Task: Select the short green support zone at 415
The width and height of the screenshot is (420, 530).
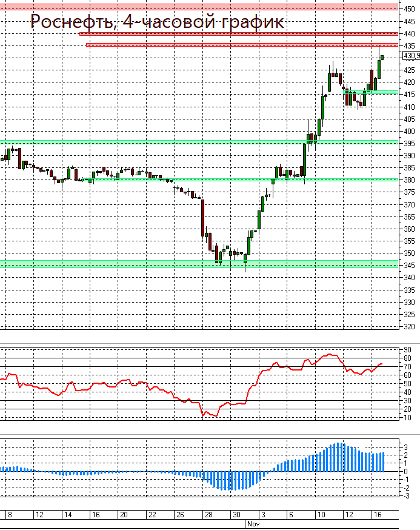Action: (371, 92)
